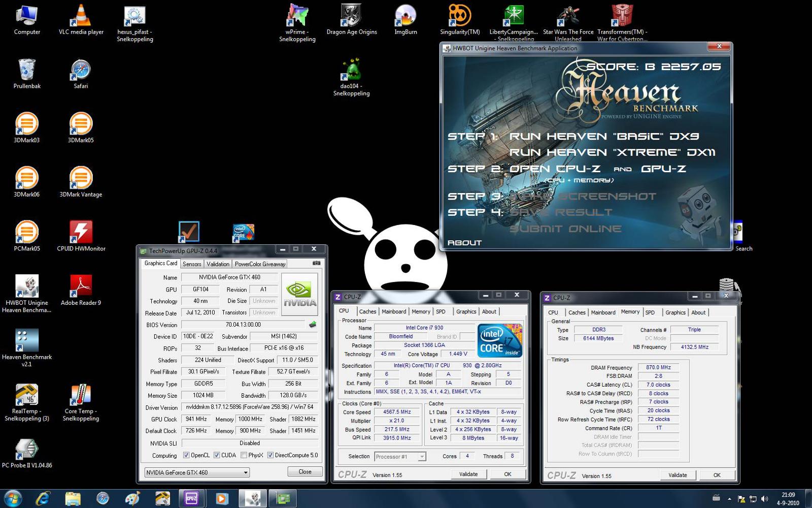This screenshot has height=508, width=812.
Task: Click Core Speed value 4567.5 MHz
Action: (x=397, y=412)
